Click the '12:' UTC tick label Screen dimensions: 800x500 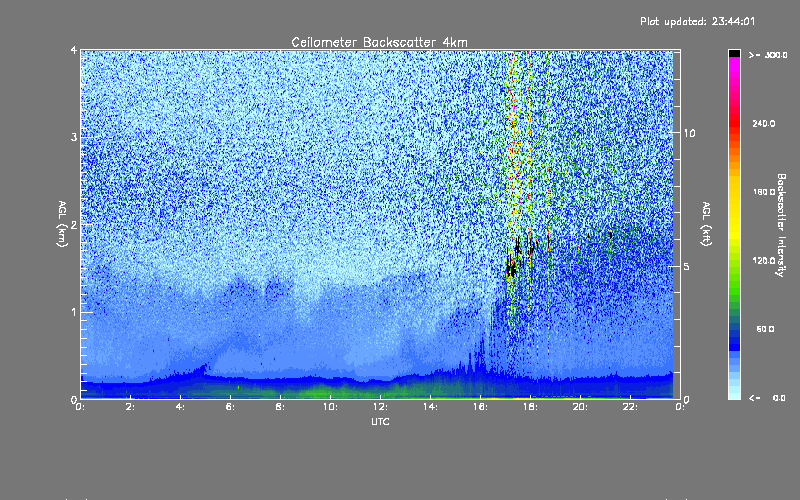381,407
